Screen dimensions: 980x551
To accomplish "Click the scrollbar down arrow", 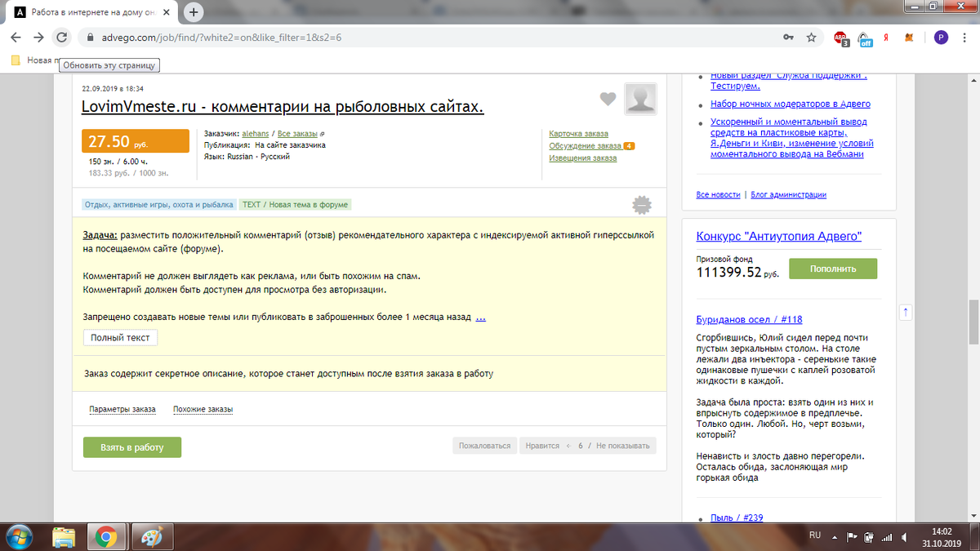I will coord(973,515).
